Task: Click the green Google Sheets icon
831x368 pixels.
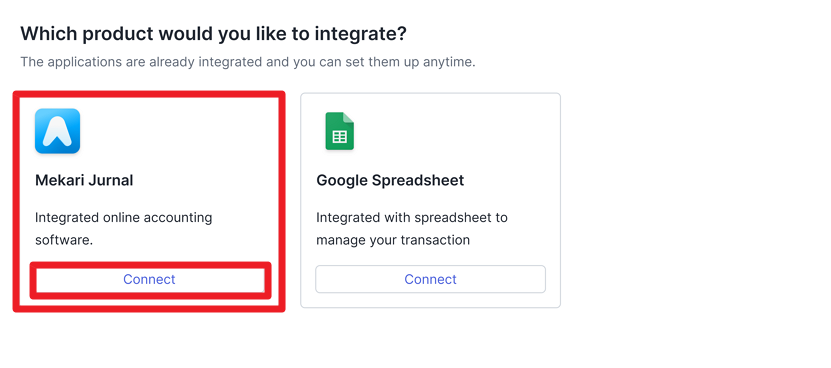Action: [x=339, y=131]
